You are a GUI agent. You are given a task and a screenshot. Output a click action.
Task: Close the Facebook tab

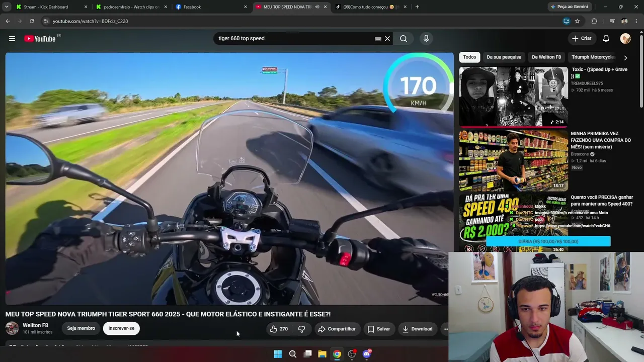pos(246,7)
